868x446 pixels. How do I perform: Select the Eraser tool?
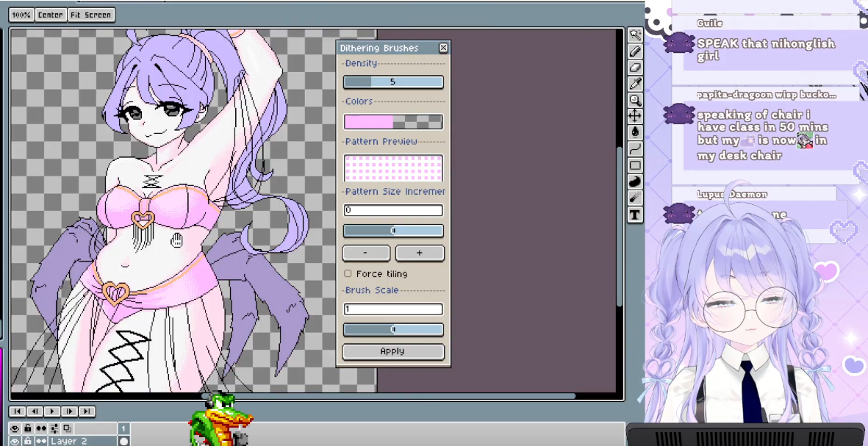tap(635, 68)
